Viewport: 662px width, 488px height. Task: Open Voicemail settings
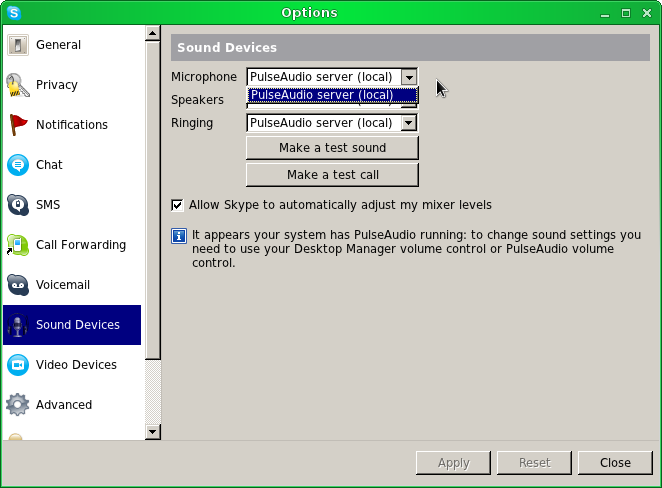point(72,285)
